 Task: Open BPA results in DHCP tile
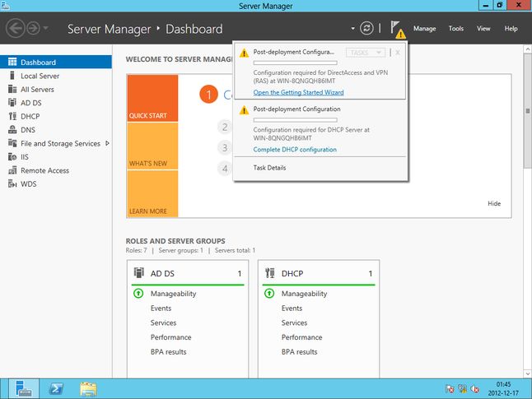point(299,352)
